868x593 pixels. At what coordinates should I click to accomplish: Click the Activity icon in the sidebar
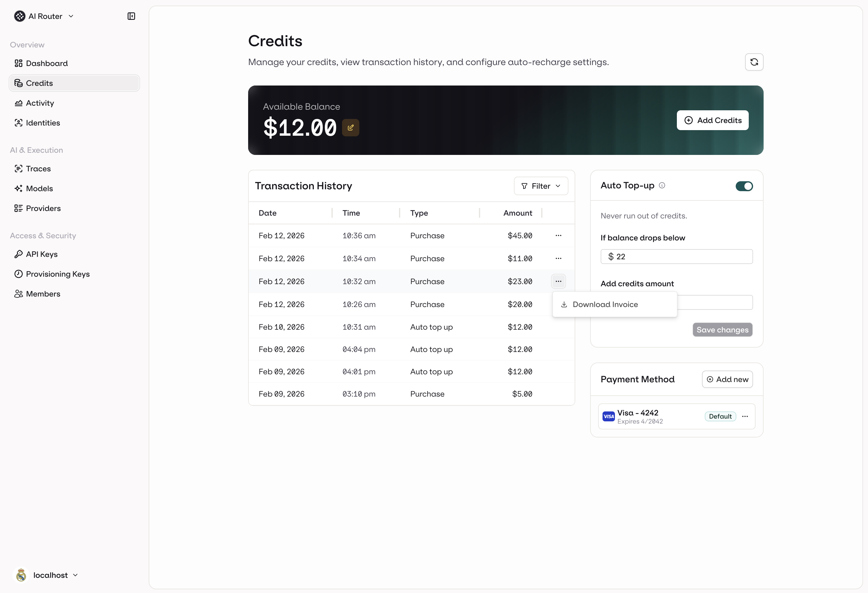19,103
